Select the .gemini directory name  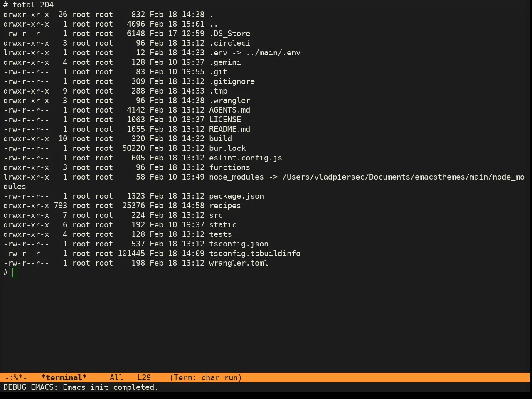[x=225, y=62]
